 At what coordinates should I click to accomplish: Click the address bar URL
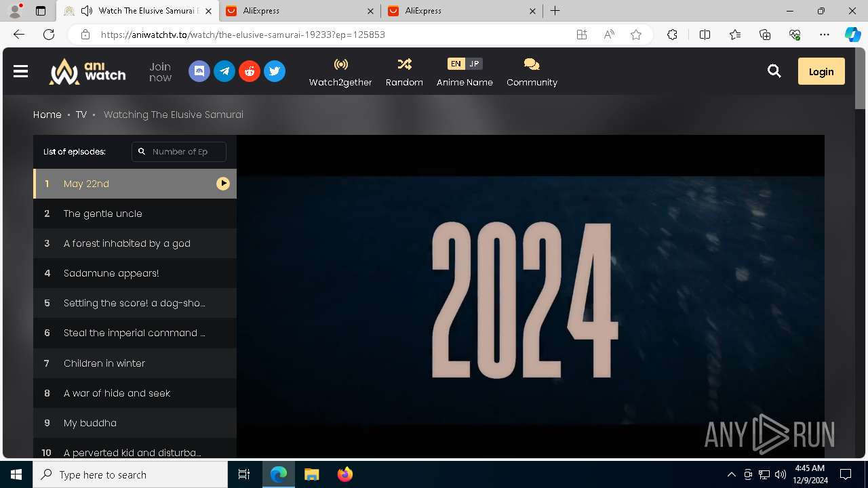(243, 35)
